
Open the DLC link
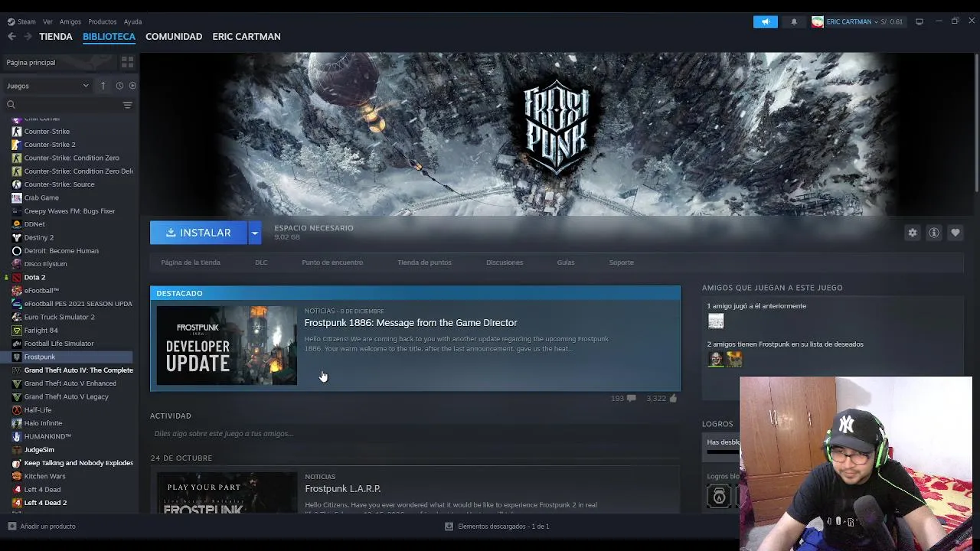pos(261,262)
